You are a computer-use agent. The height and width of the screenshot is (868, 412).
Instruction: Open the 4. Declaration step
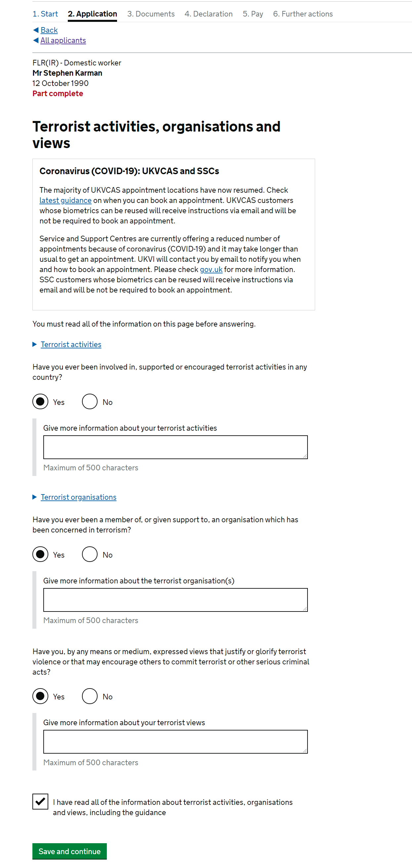[x=208, y=14]
